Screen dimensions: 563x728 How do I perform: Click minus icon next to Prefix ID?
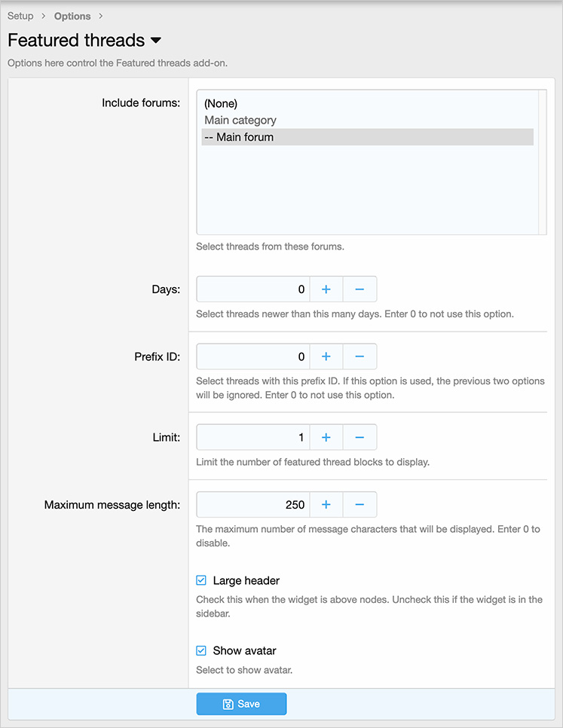click(360, 356)
